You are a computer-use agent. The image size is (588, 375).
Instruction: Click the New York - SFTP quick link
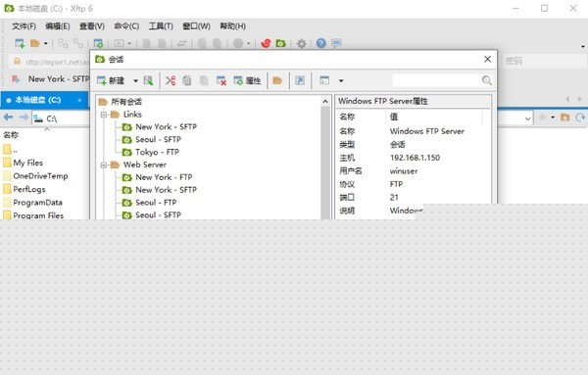pyautogui.click(x=59, y=79)
